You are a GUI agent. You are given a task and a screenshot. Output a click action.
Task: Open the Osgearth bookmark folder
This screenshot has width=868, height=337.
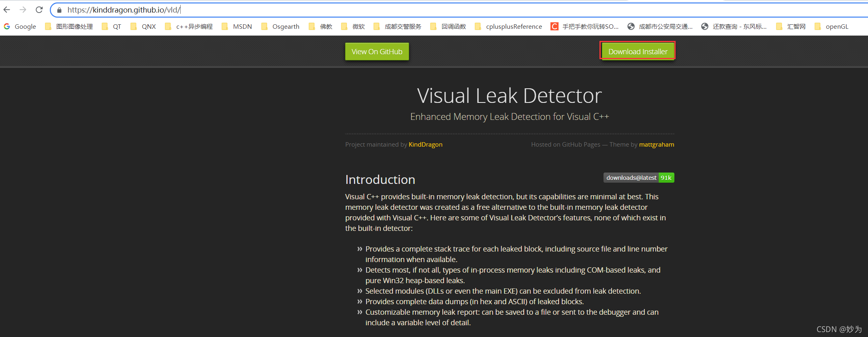pos(280,26)
